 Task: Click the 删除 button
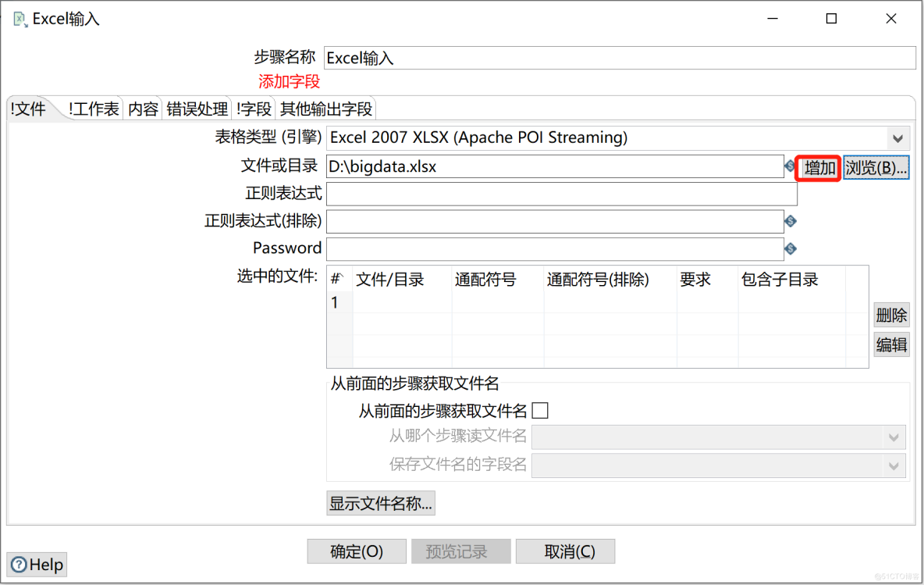pos(891,315)
